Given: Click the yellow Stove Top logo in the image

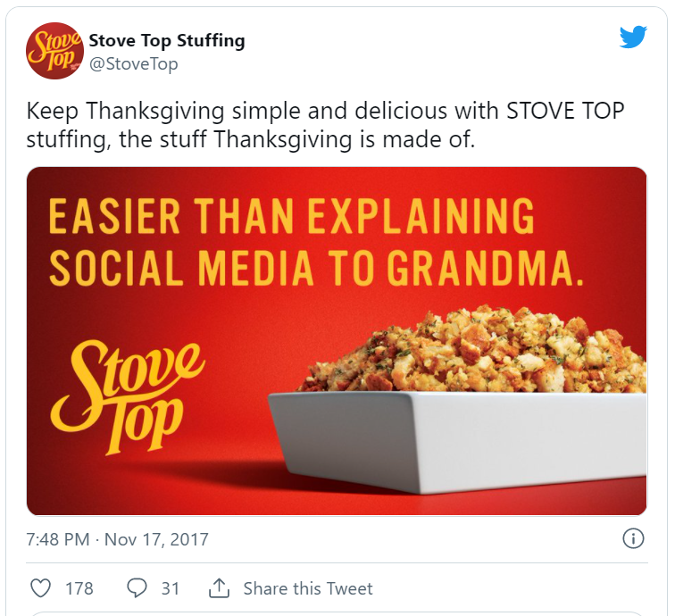Looking at the screenshot, I should pos(127,397).
